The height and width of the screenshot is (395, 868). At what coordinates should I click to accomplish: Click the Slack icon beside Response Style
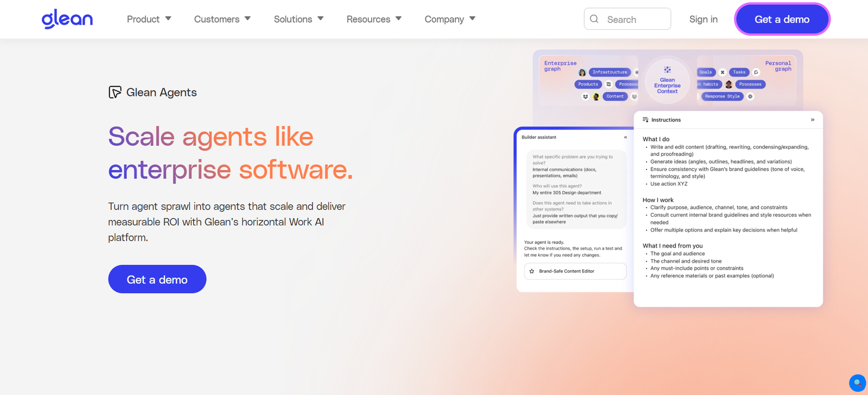click(750, 96)
